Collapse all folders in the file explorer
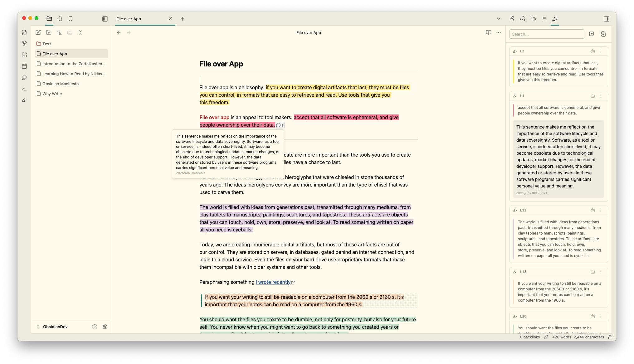This screenshot has width=634, height=364. tap(80, 32)
